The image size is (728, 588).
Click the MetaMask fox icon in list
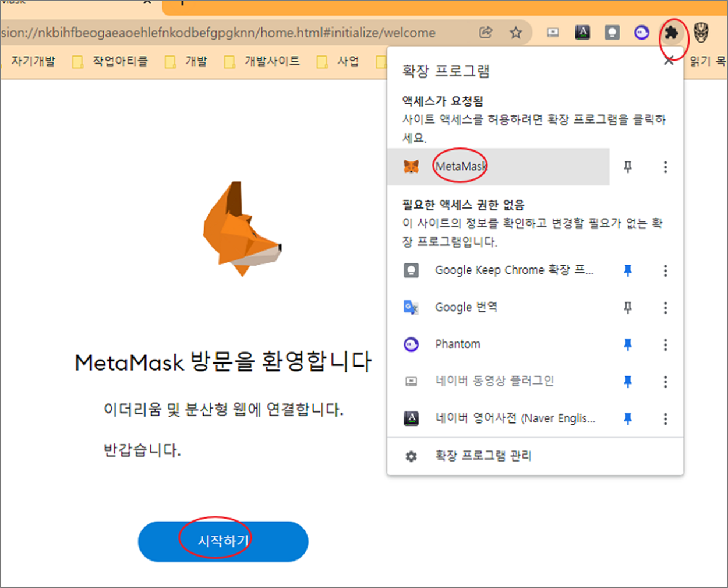[411, 167]
